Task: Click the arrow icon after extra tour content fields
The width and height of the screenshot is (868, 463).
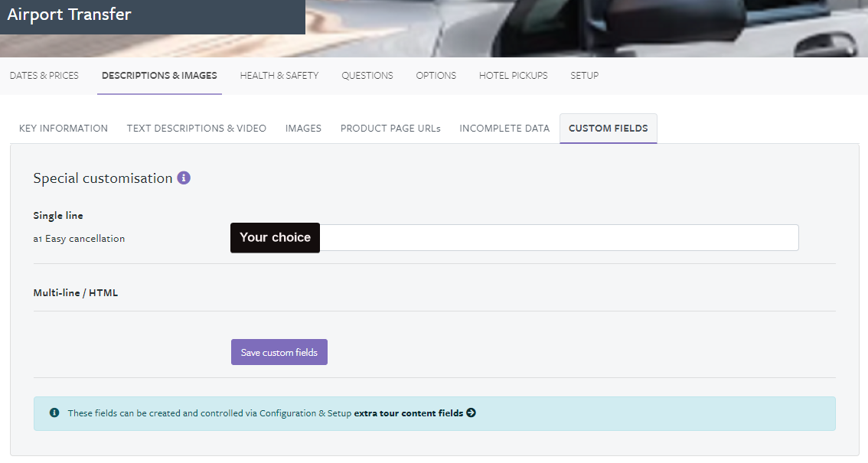Action: pos(472,412)
